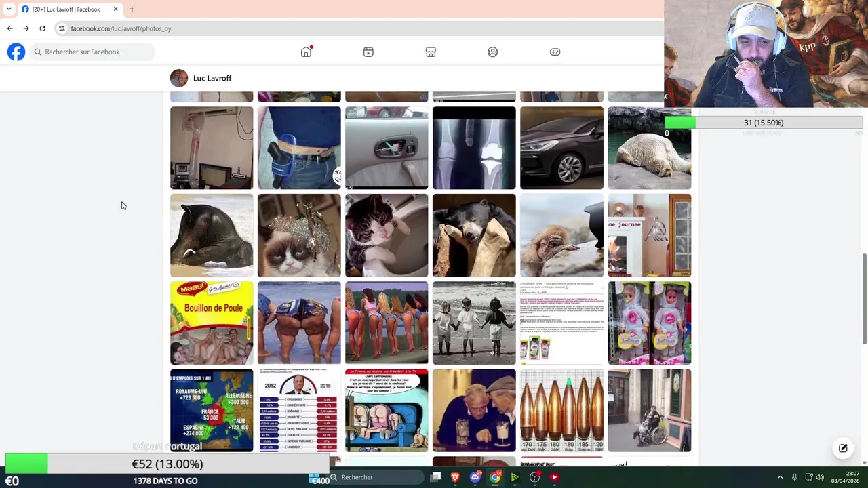Image resolution: width=868 pixels, height=488 pixels.
Task: Open the 'journée' room photo
Action: [649, 235]
